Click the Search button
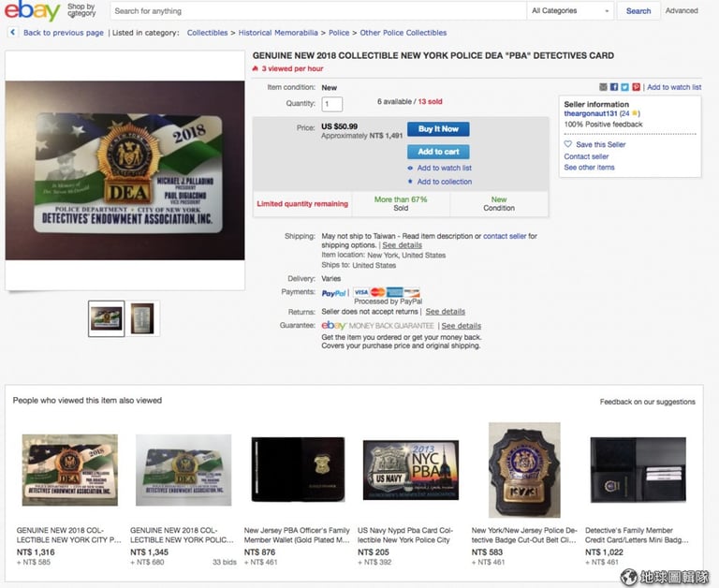Screen dimensions: 719x588 click(x=638, y=10)
